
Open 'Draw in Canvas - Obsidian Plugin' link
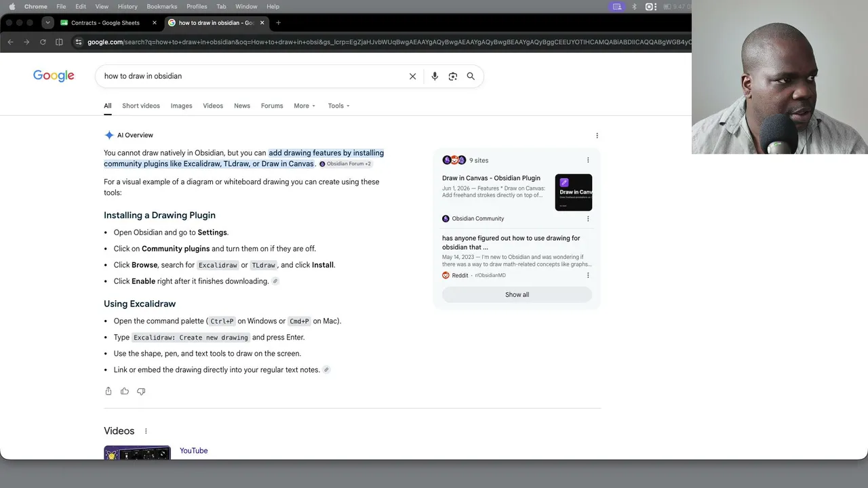coord(491,178)
